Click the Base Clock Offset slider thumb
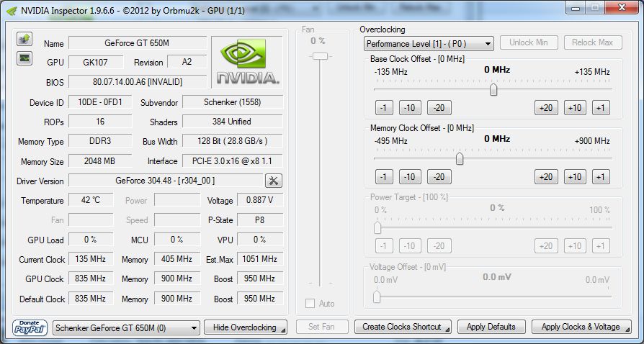The width and height of the screenshot is (644, 344). coord(493,89)
